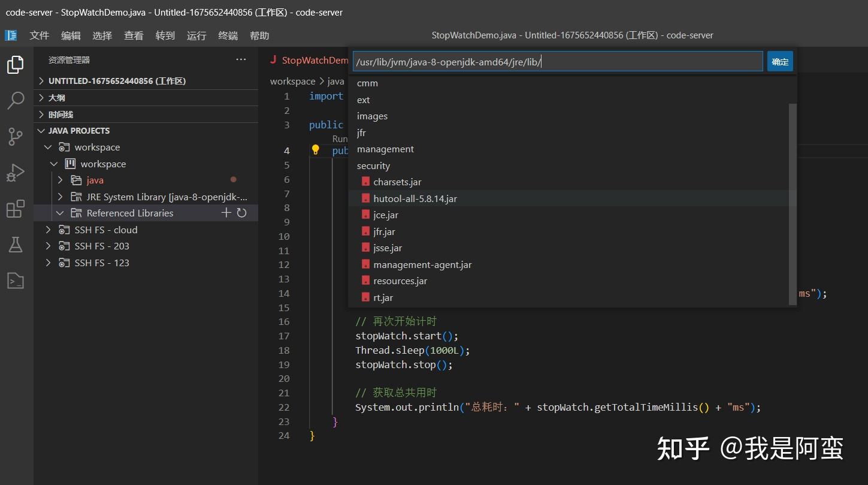Open the Search view in activity bar
The image size is (868, 485).
16,101
